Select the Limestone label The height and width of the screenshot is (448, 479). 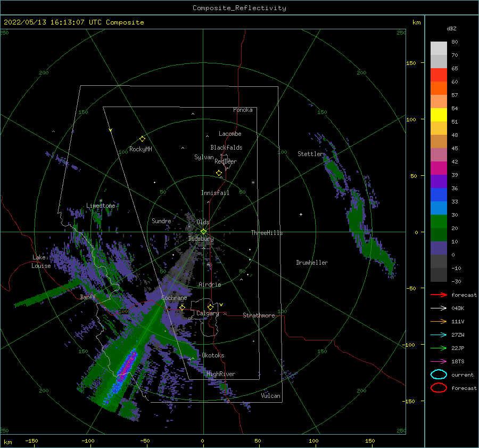(101, 206)
